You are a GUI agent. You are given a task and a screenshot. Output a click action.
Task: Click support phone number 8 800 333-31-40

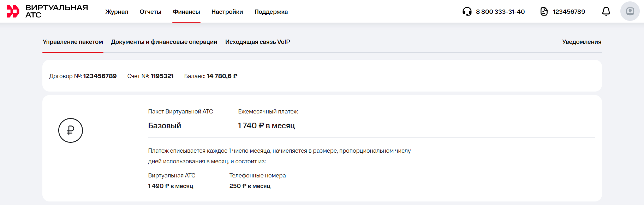(x=500, y=12)
